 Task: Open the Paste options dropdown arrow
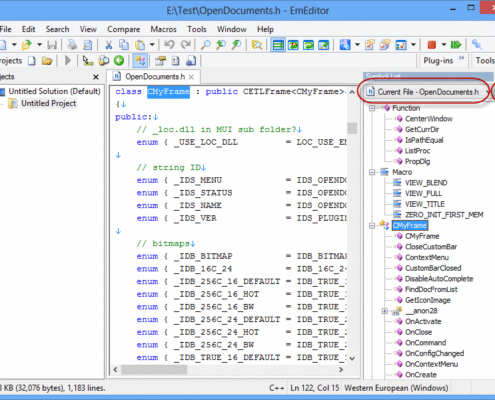click(x=152, y=44)
